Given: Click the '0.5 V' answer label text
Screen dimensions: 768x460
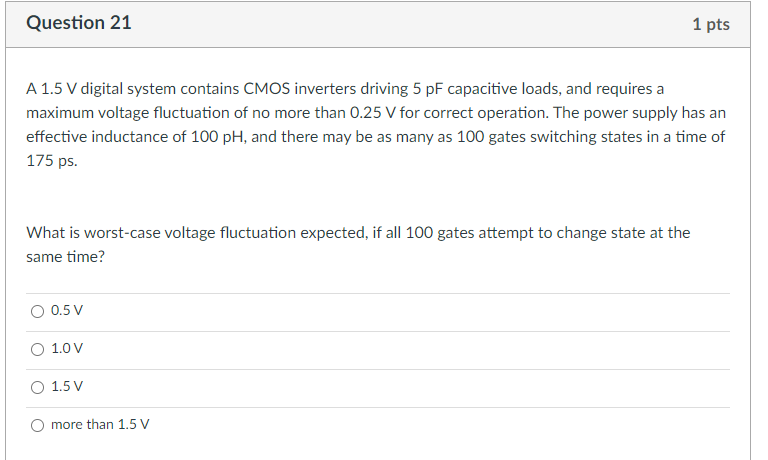Looking at the screenshot, I should click(x=67, y=311).
